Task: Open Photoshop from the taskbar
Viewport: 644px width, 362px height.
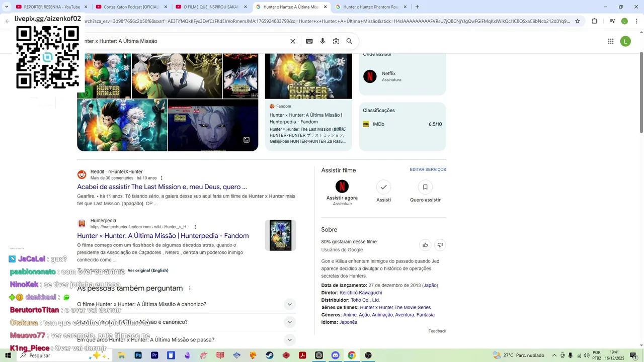Action: point(138,355)
